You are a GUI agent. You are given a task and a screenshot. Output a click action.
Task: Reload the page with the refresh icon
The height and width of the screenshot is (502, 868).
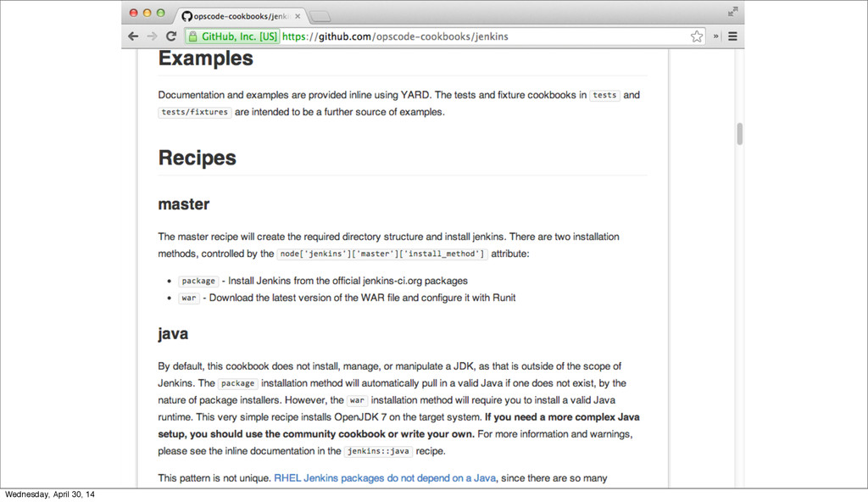click(x=171, y=36)
